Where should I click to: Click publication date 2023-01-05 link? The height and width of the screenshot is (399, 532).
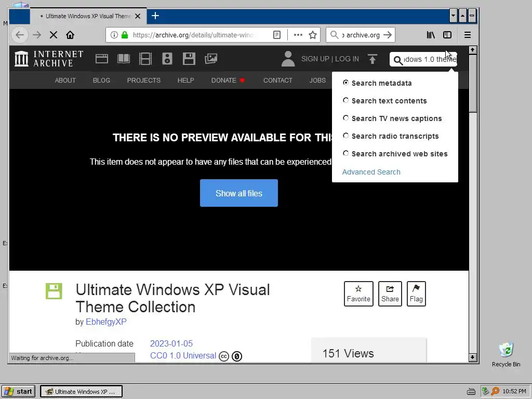[171, 344]
